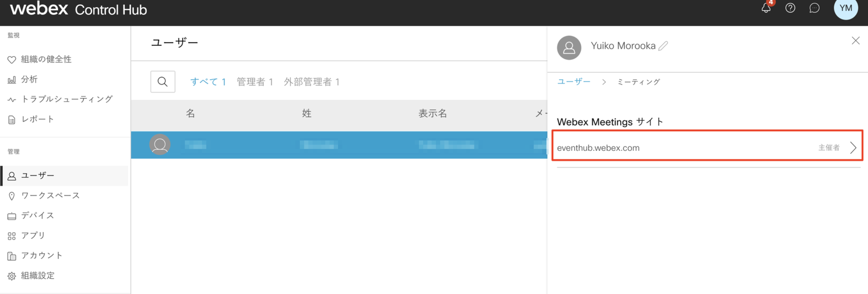Image resolution: width=868 pixels, height=294 pixels.
Task: Click the webex Control Hub logo
Action: [78, 9]
